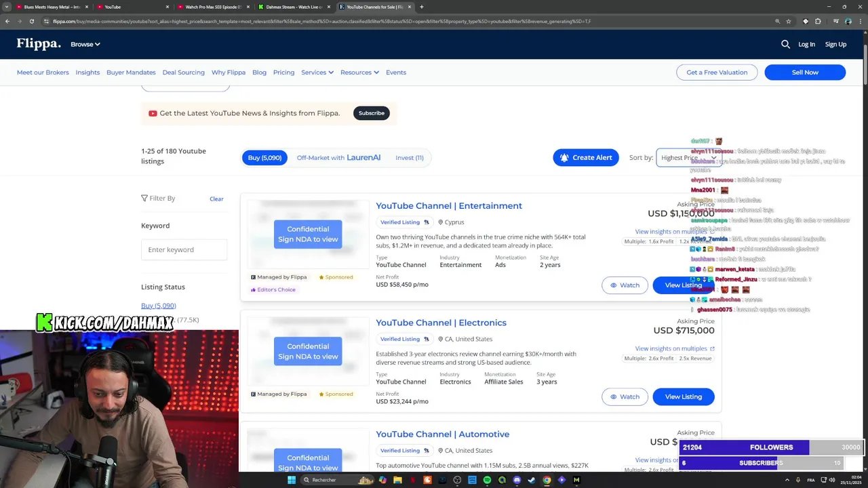Open YouTube Channel | Electronics listing title
Image resolution: width=868 pixels, height=488 pixels.
coord(441,323)
